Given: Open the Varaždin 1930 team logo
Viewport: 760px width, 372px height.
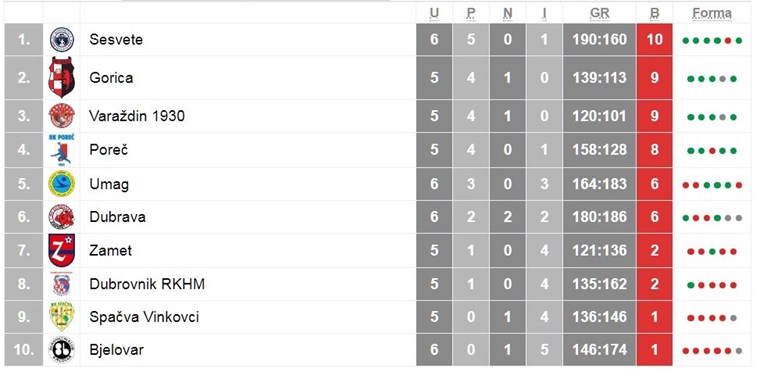Looking at the screenshot, I should (62, 116).
